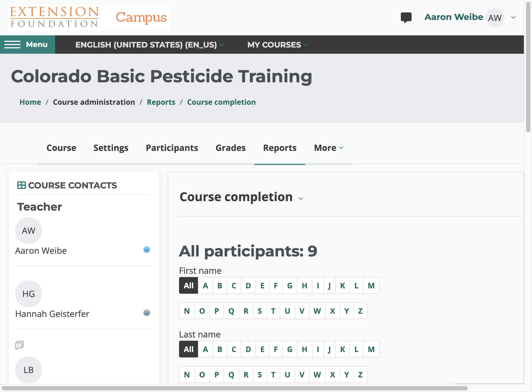Click Aaron Weibe's AW avatar in contacts
Image resolution: width=532 pixels, height=392 pixels.
coord(29,231)
